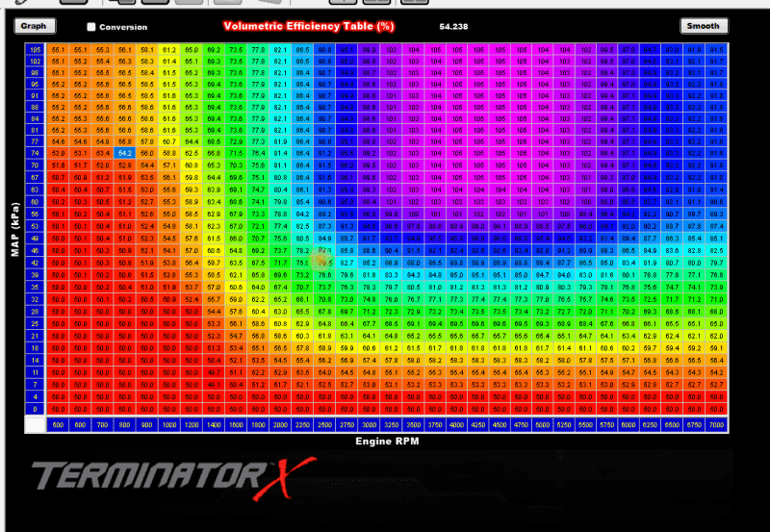Click the 1000 RPM column header

(168, 424)
